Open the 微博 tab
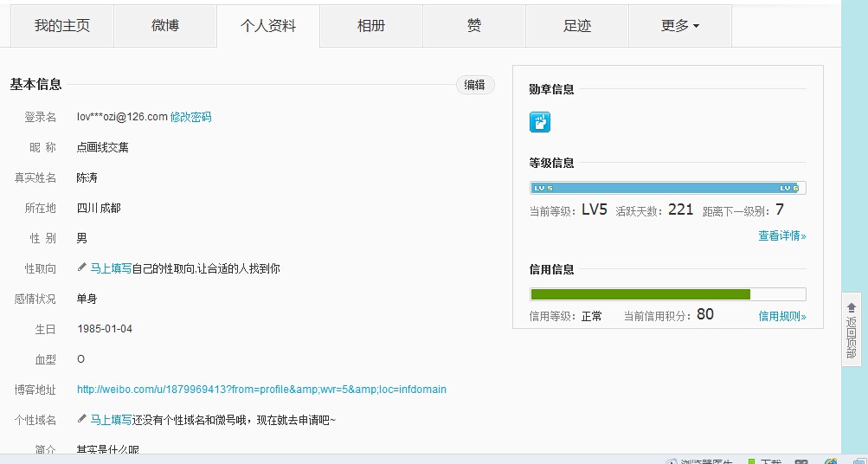This screenshot has width=868, height=464. pyautogui.click(x=165, y=26)
